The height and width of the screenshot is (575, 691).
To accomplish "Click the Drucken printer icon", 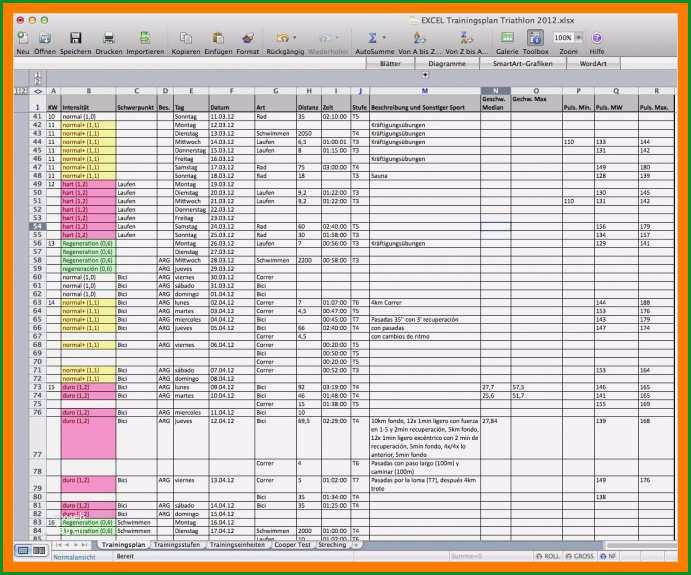I will 108,38.
